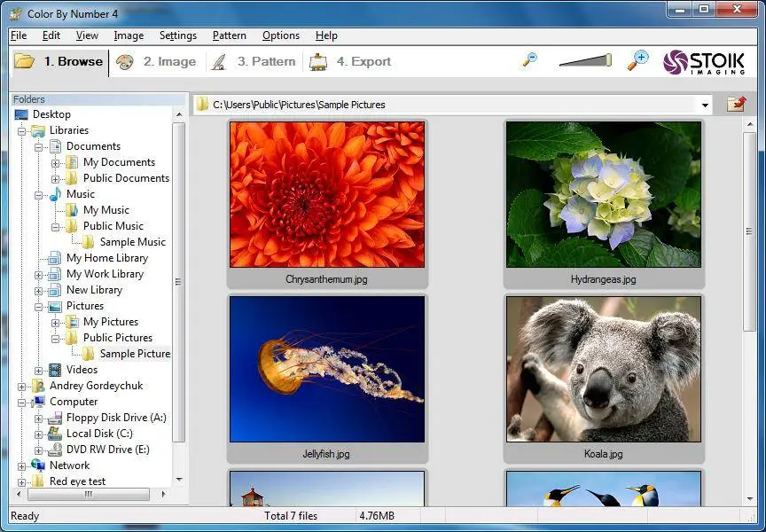Switch to step 3. Pattern

[x=253, y=61]
